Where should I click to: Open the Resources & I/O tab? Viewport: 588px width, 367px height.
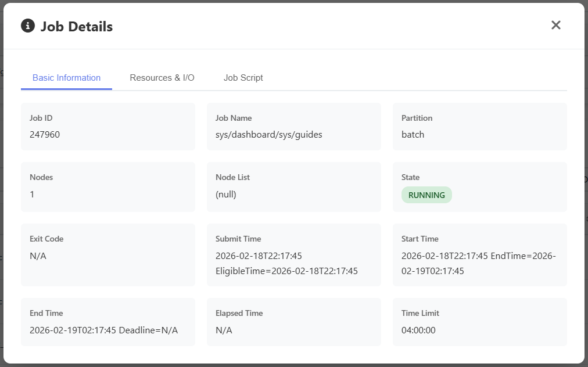pos(162,78)
